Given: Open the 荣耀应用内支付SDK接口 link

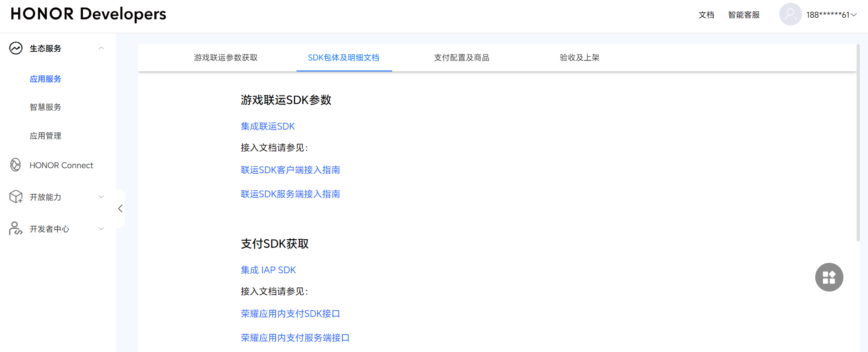Looking at the screenshot, I should (290, 314).
